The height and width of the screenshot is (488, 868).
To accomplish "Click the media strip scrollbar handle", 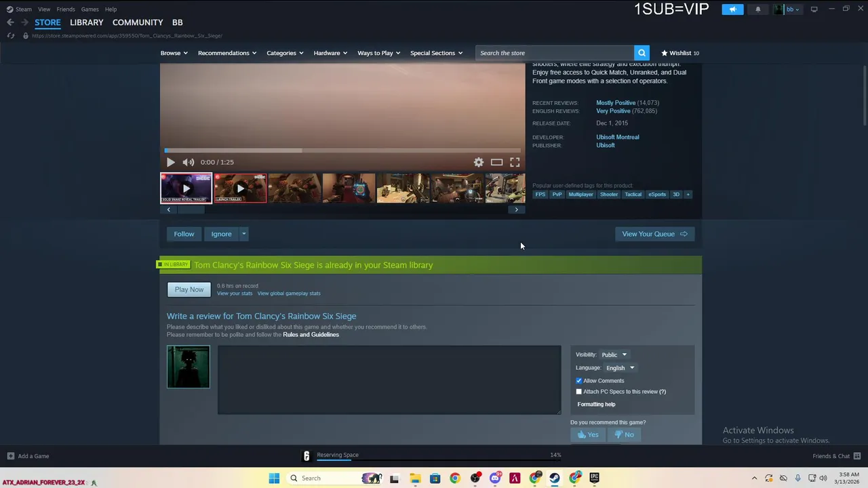I will 191,209.
